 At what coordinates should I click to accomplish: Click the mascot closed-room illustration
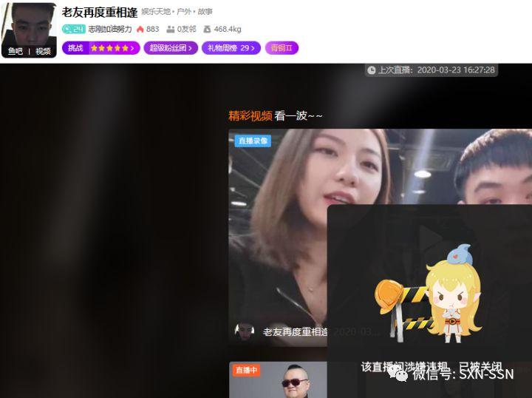[x=429, y=294]
